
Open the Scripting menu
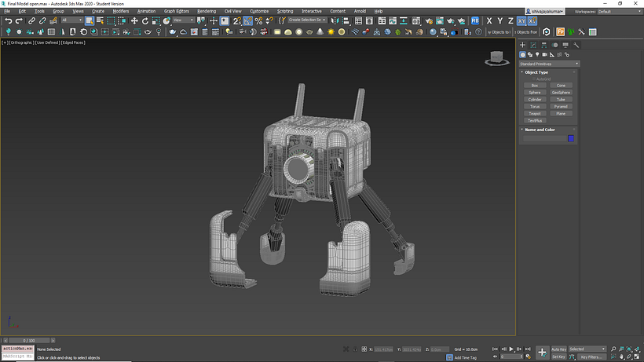[285, 11]
